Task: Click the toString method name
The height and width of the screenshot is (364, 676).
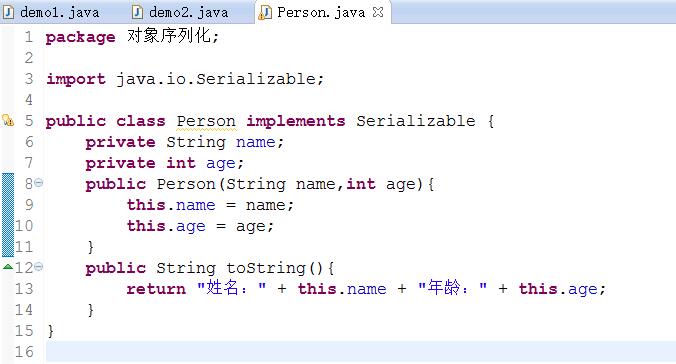Action: pyautogui.click(x=266, y=268)
